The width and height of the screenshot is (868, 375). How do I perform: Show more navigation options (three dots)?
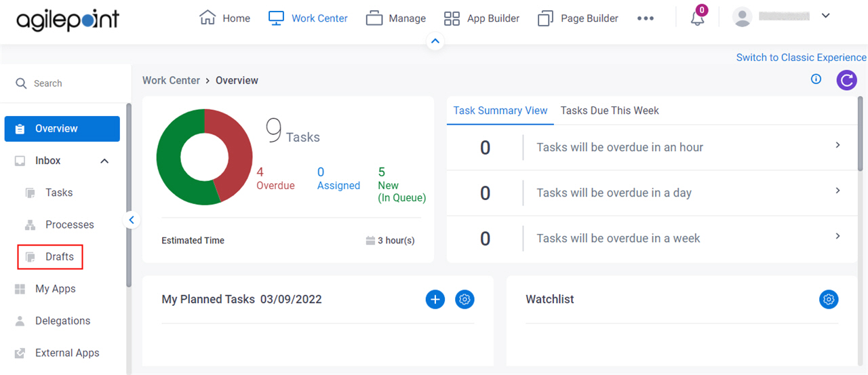click(x=646, y=18)
